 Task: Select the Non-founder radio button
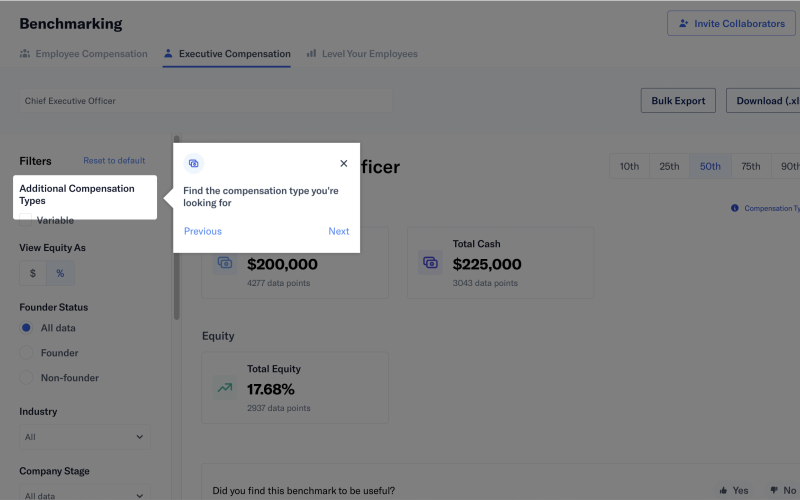click(27, 378)
